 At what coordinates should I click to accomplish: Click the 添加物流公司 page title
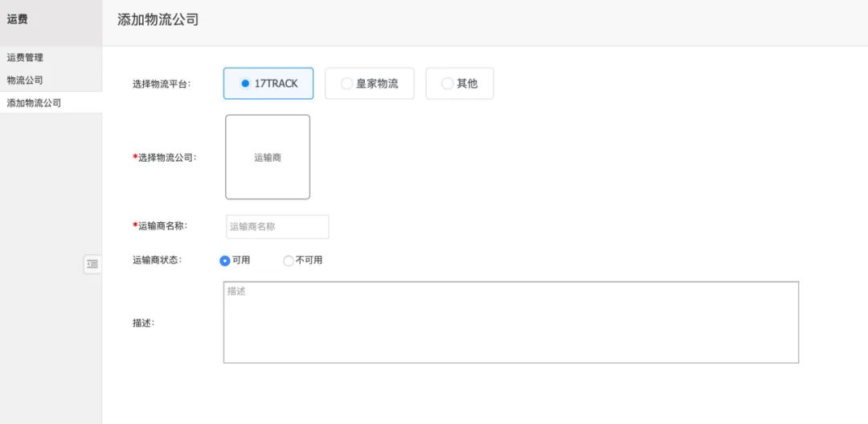tap(158, 20)
